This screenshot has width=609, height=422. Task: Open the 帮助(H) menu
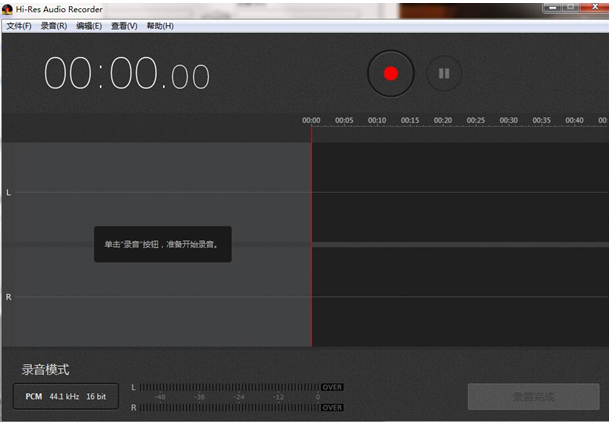click(x=160, y=26)
